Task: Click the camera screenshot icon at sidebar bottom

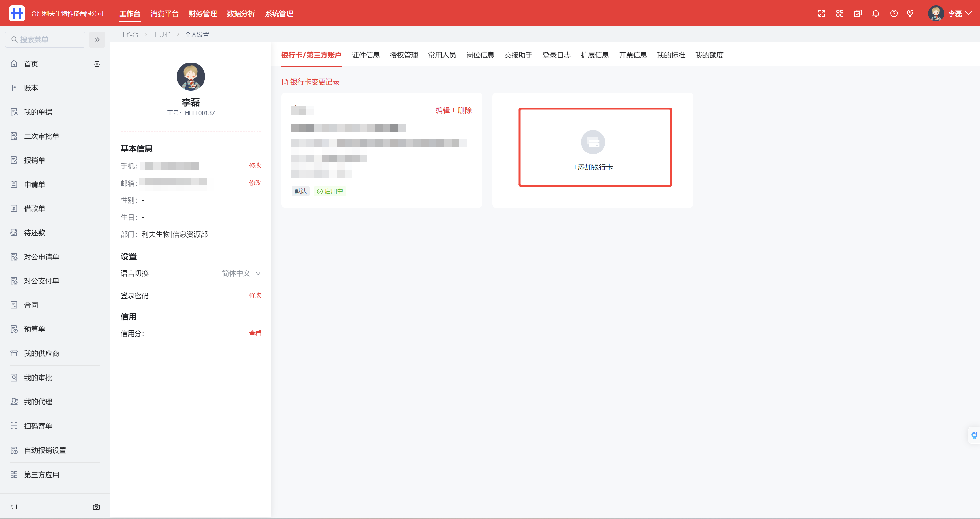Action: [96, 507]
